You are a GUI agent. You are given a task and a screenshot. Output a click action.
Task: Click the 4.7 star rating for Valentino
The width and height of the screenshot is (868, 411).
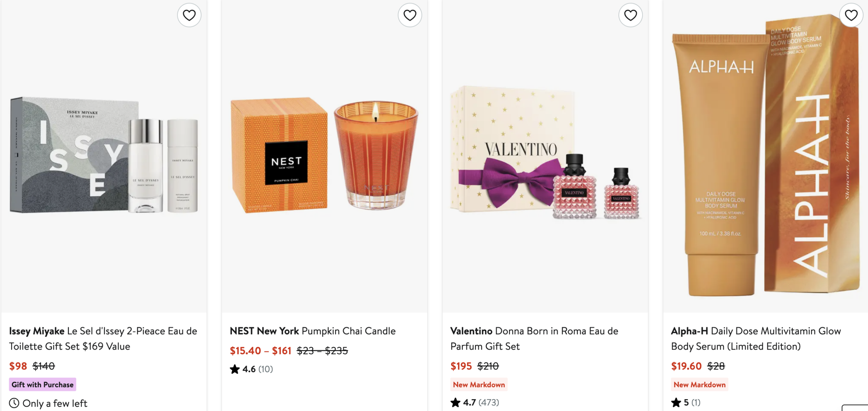tap(474, 403)
